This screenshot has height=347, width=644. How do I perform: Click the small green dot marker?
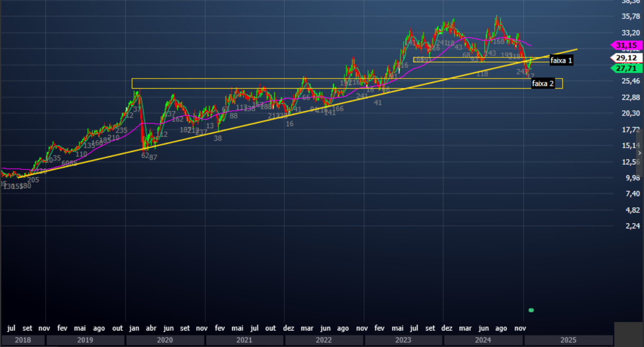point(531,310)
